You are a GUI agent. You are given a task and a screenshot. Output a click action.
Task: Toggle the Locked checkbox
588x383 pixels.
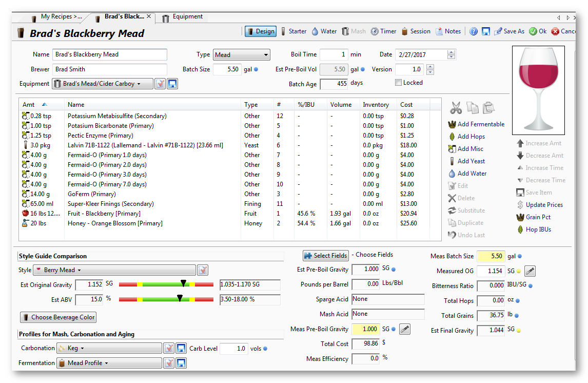point(398,83)
